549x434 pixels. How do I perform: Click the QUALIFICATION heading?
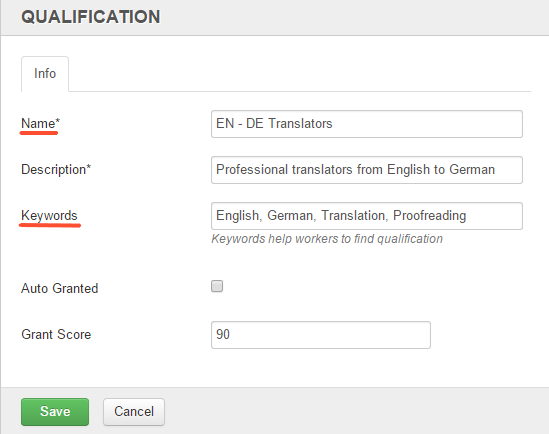[91, 17]
